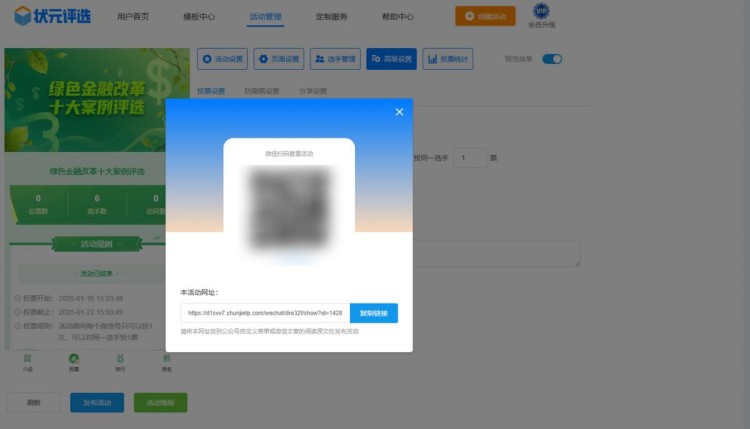The width and height of the screenshot is (750, 429).
Task: Click the 状元评选 logo
Action: point(50,16)
